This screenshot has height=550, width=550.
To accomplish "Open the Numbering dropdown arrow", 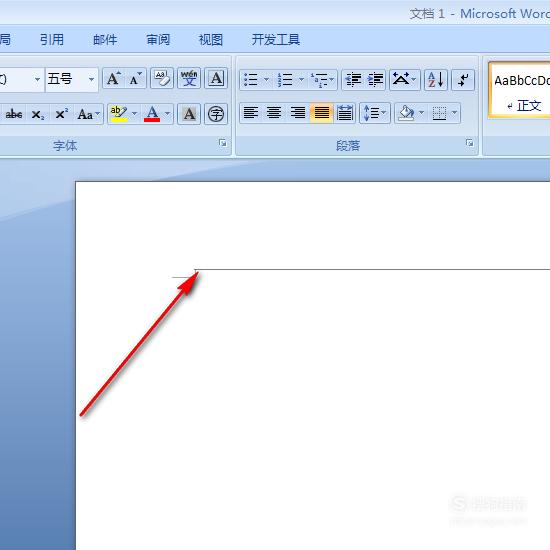I will tap(301, 80).
